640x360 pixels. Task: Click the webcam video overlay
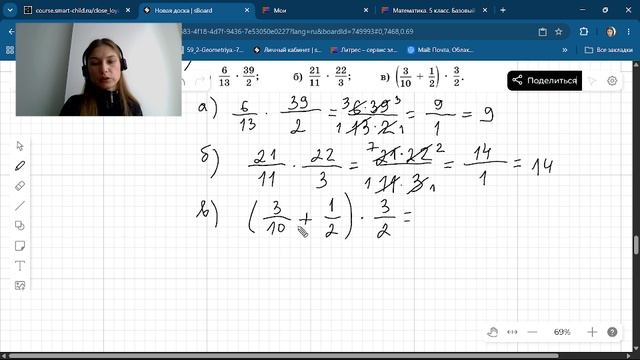pos(98,69)
